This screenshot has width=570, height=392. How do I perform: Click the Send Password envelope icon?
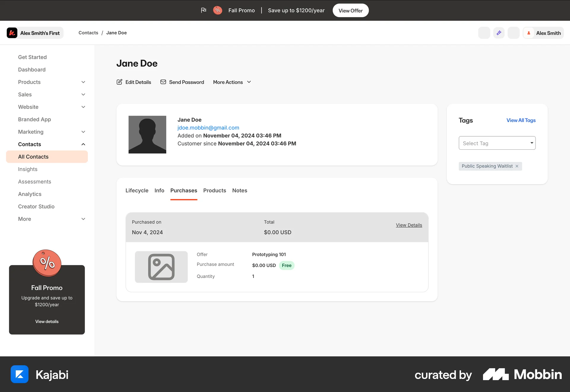(x=163, y=82)
